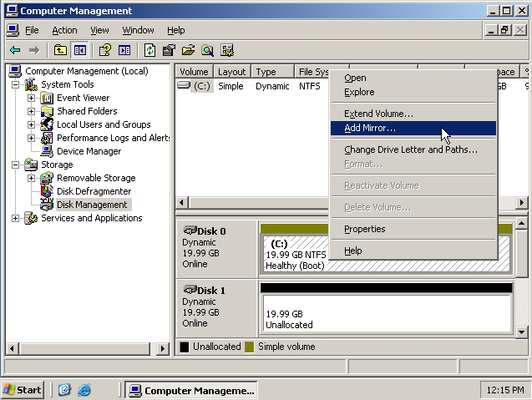Select the Disk 1 unallocated space block

(x=387, y=313)
